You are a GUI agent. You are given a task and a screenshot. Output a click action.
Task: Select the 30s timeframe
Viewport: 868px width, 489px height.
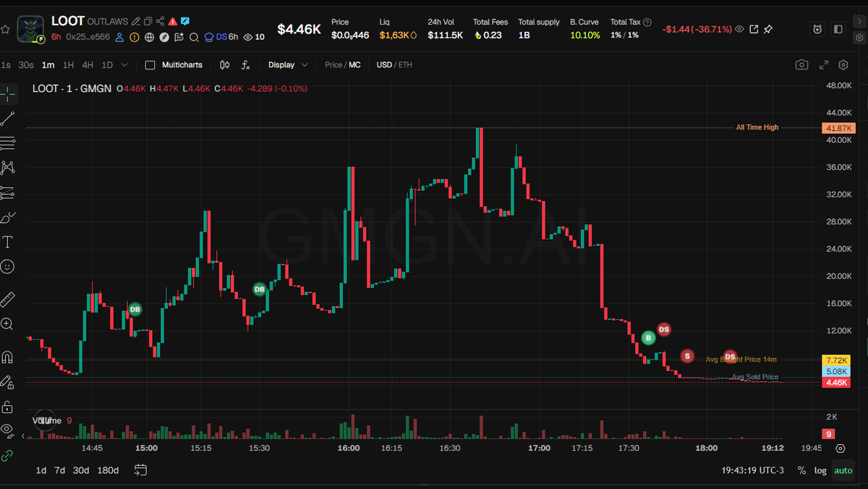pos(26,65)
